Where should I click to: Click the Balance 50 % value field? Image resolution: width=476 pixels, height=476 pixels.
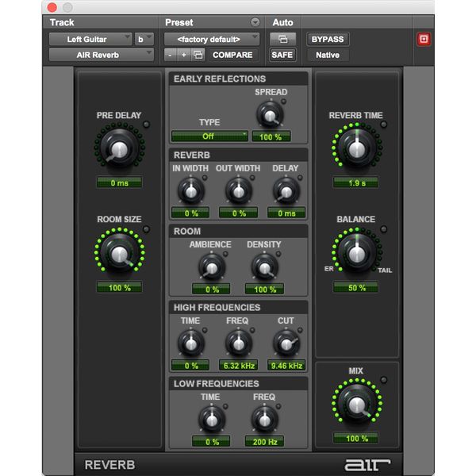tap(356, 287)
